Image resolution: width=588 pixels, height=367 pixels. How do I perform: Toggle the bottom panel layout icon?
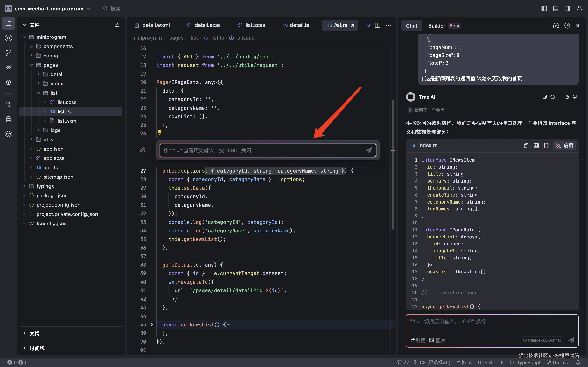(x=556, y=9)
